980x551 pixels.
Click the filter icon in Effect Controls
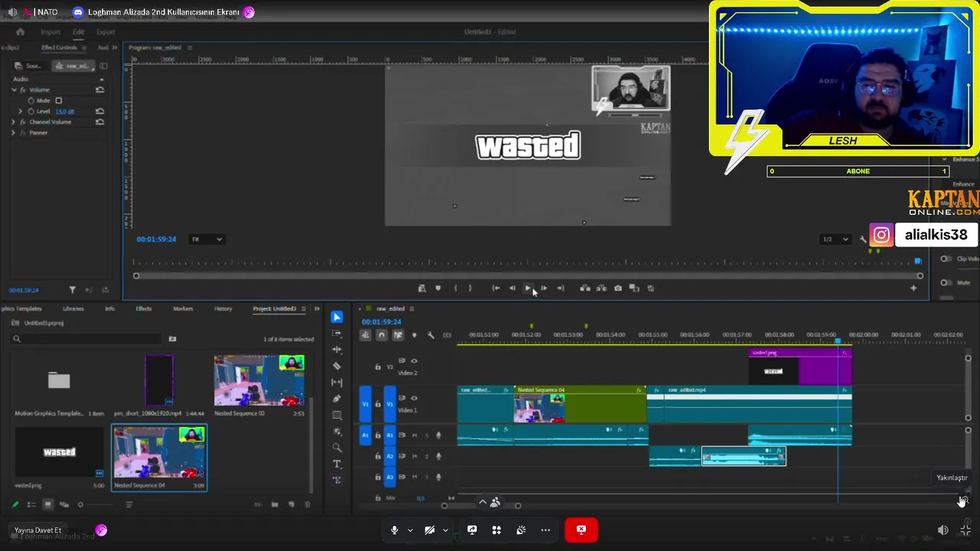click(72, 290)
